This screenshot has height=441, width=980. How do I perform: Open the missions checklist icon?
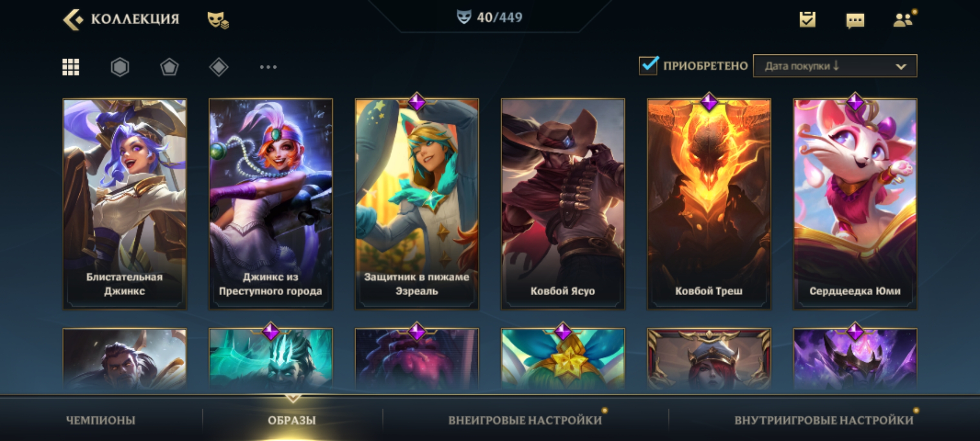pyautogui.click(x=807, y=20)
